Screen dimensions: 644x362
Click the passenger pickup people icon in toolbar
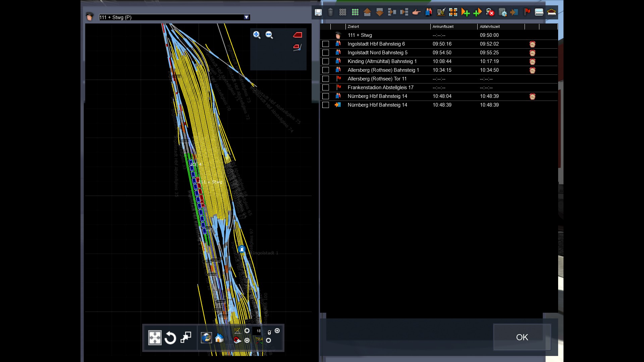428,12
